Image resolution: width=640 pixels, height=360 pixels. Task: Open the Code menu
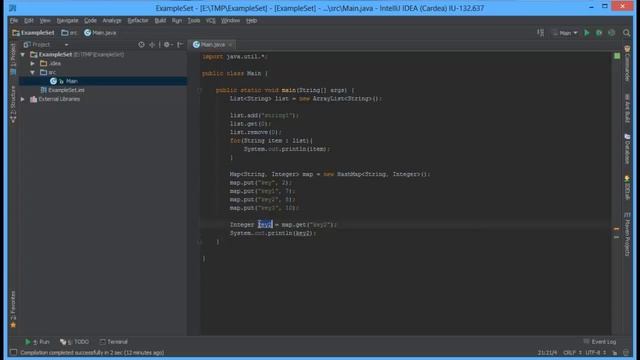(90, 20)
